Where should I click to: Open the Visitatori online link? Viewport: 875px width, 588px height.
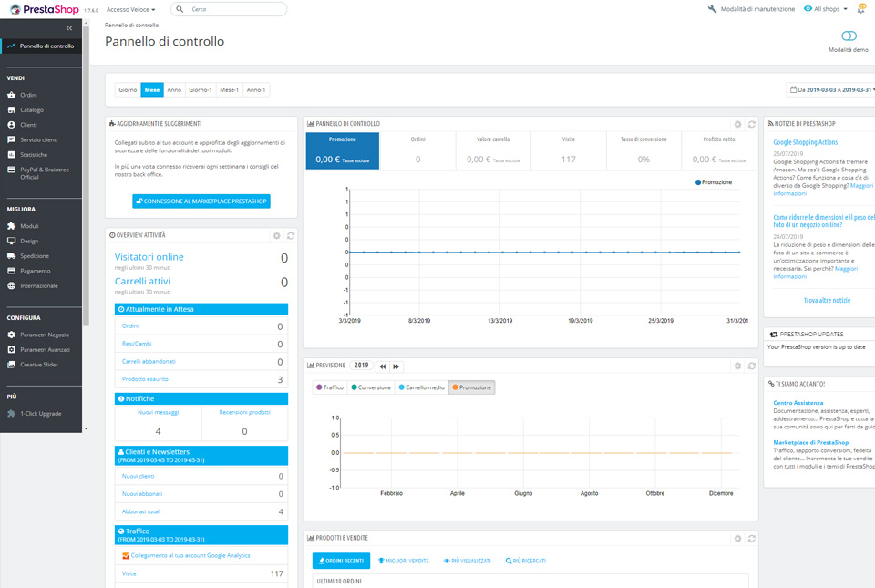[x=149, y=257]
